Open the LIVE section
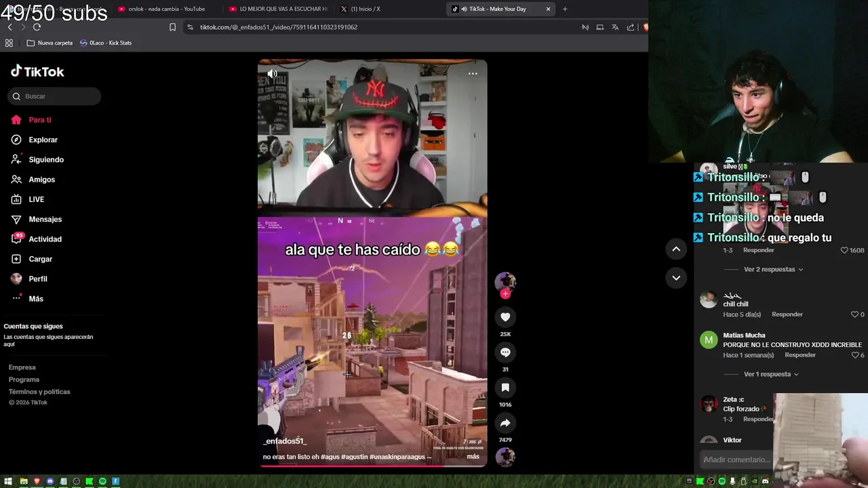This screenshot has width=868, height=488. coord(27,199)
